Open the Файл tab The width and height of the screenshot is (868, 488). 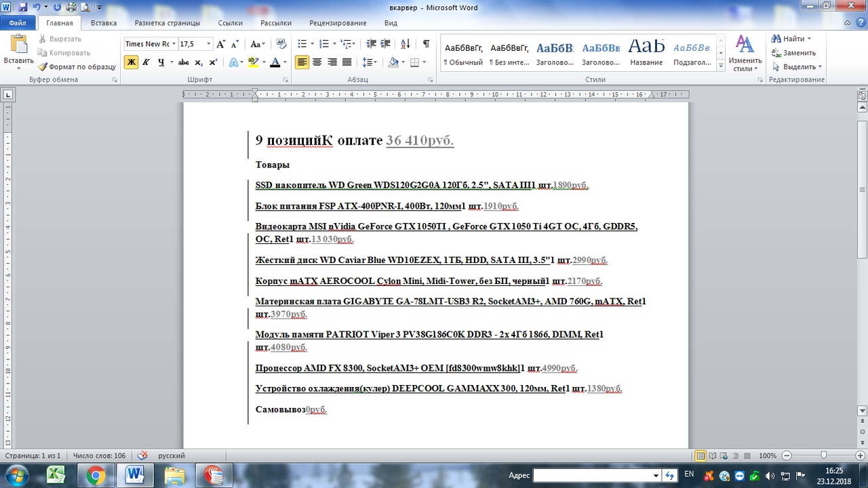(x=18, y=23)
